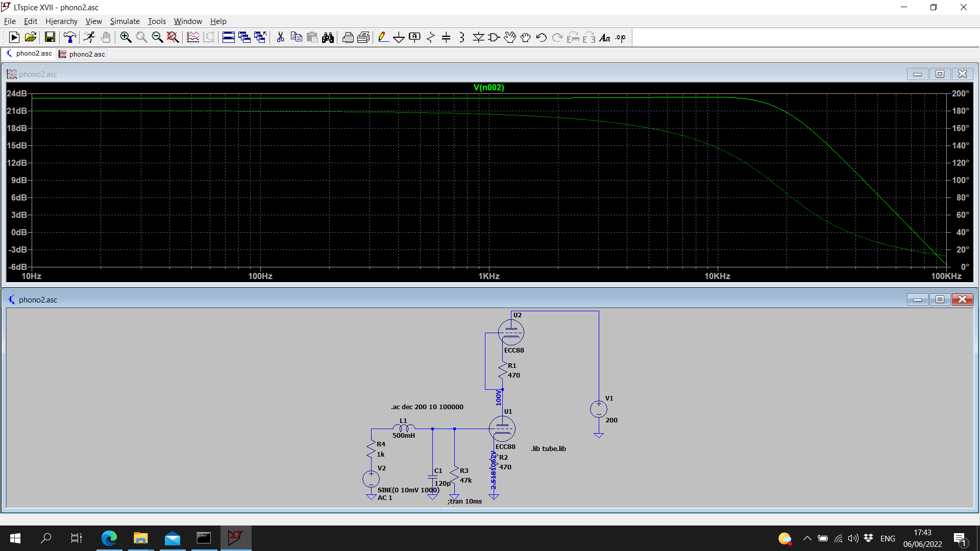
Task: Autorange the plot axes icon
Action: pyautogui.click(x=193, y=37)
